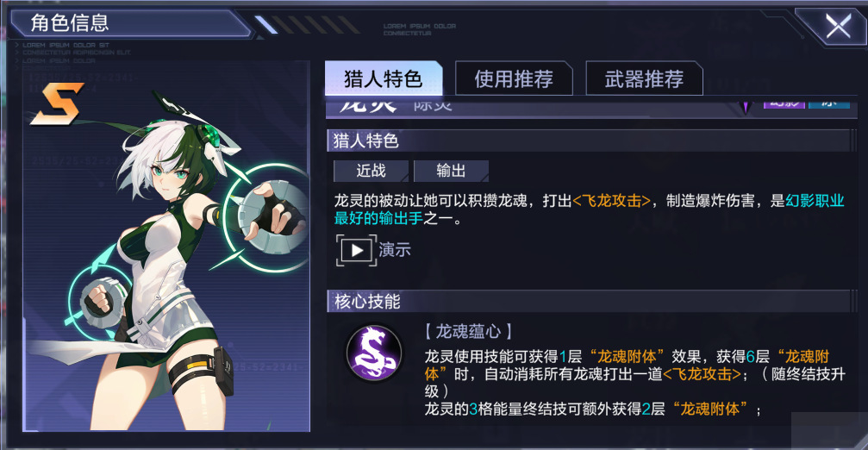Click the partially hidden blue element tag

coord(829,104)
